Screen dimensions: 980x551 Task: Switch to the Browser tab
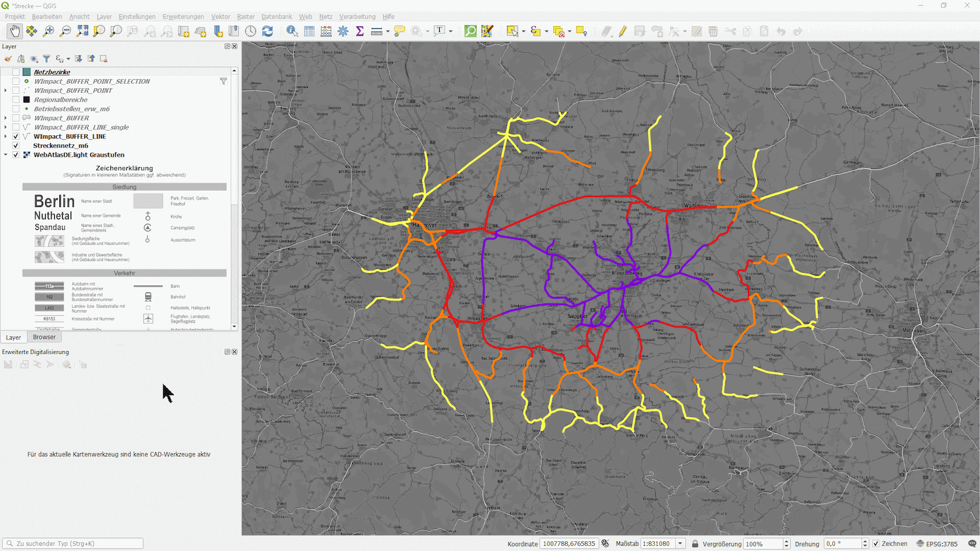click(x=44, y=337)
